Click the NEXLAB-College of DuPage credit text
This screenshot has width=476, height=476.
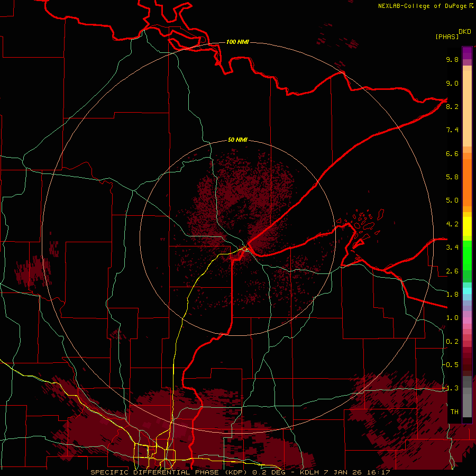click(x=422, y=6)
